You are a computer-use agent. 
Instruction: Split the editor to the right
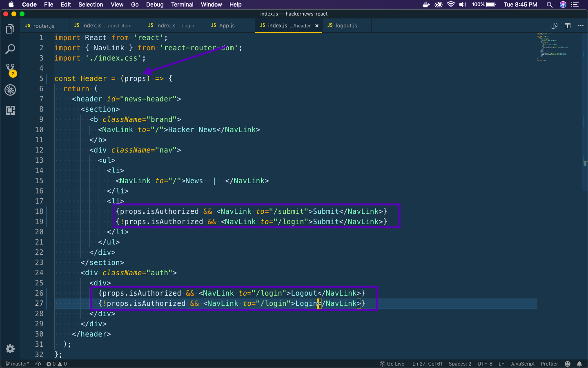tap(568, 26)
